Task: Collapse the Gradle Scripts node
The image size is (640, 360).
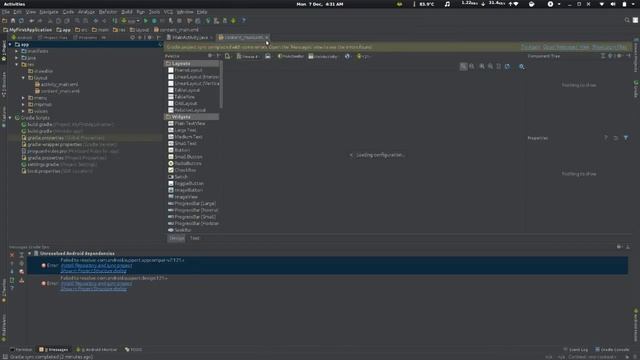Action: point(10,118)
